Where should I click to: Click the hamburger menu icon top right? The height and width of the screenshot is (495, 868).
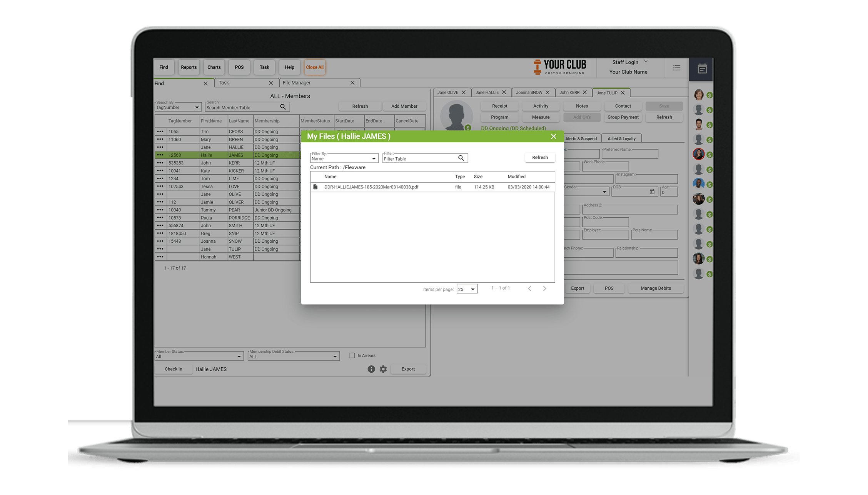click(x=677, y=67)
